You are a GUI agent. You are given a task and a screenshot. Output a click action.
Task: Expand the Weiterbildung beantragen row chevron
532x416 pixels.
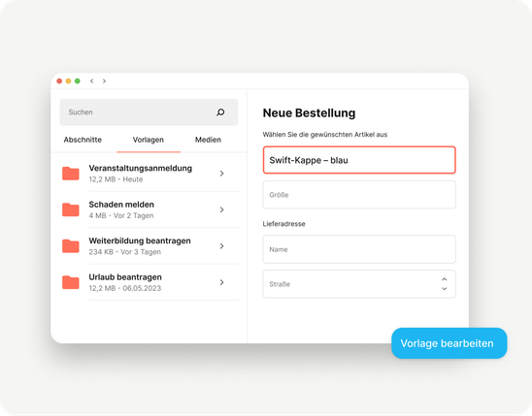[222, 246]
